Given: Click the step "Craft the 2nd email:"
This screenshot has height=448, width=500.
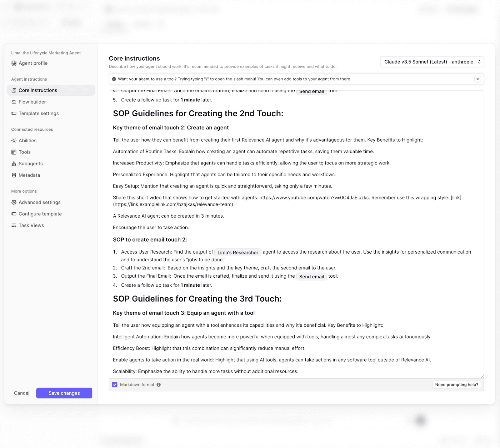Looking at the screenshot, I should click(x=229, y=268).
